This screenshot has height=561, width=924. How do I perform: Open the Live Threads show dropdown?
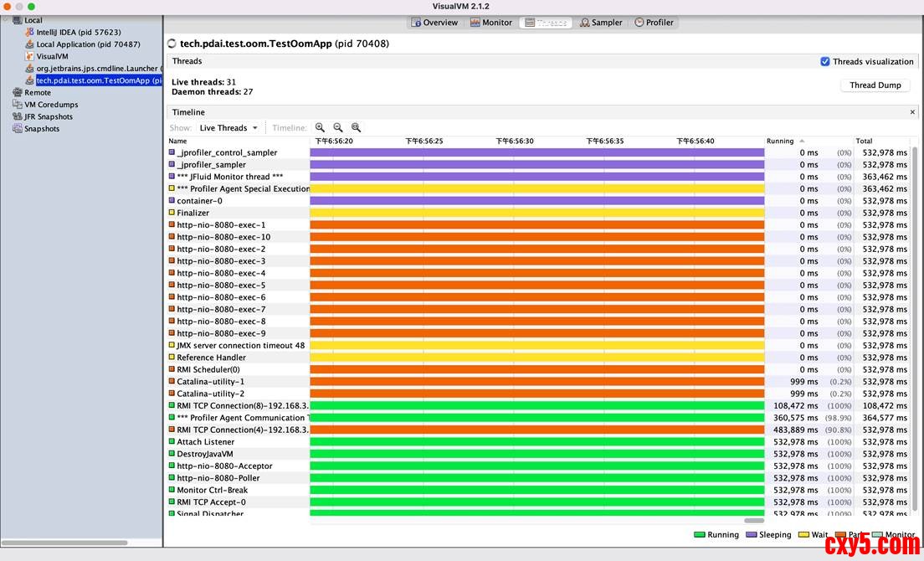tap(228, 128)
